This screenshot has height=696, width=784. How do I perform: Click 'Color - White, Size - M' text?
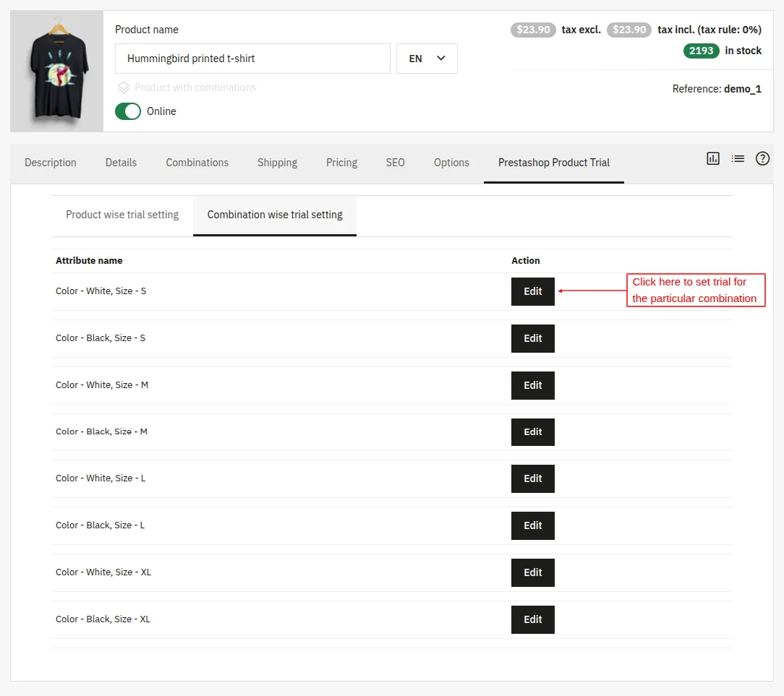[x=102, y=384]
